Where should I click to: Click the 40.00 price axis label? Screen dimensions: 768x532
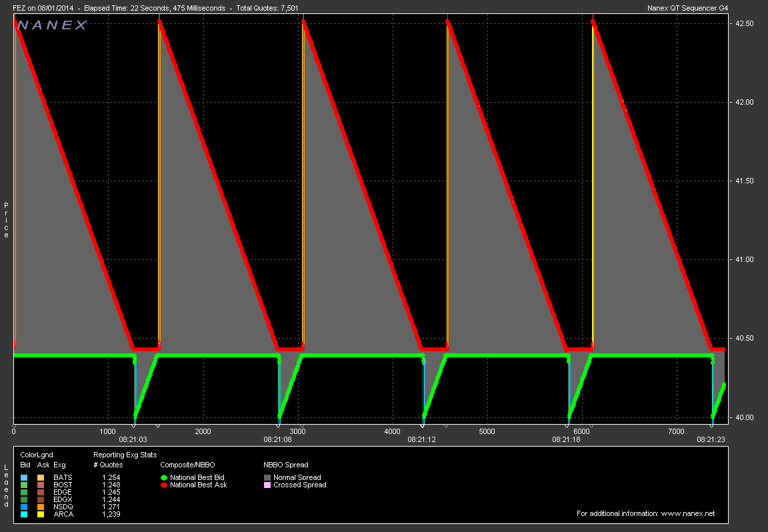click(x=745, y=417)
